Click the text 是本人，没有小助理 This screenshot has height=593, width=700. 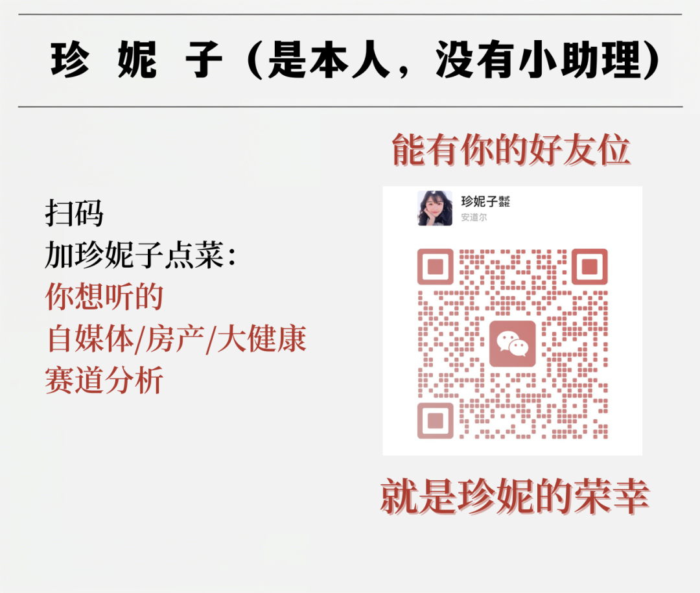coord(453,60)
